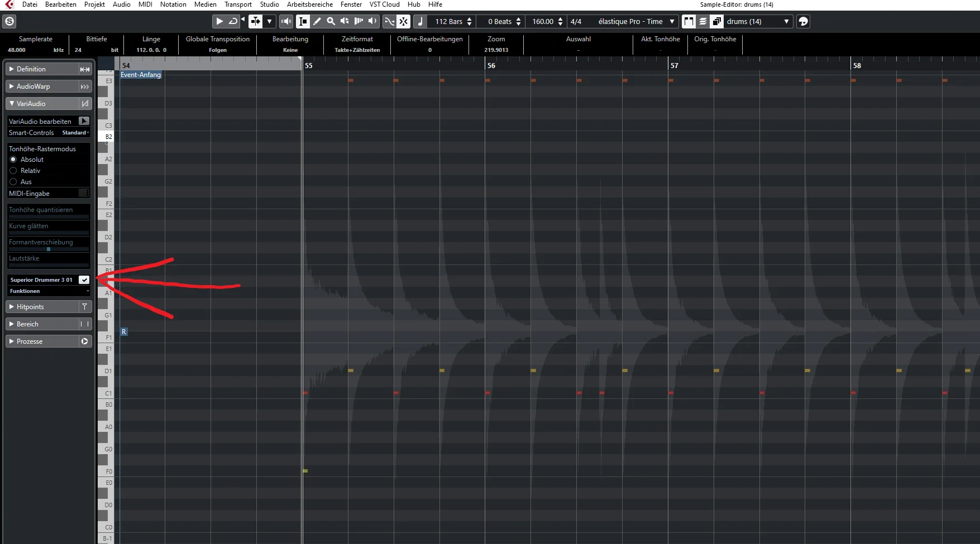Open the Datei menu

(30, 4)
